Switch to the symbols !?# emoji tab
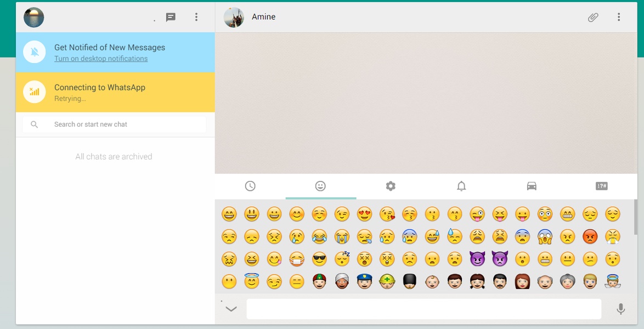The height and width of the screenshot is (329, 644). 601,186
